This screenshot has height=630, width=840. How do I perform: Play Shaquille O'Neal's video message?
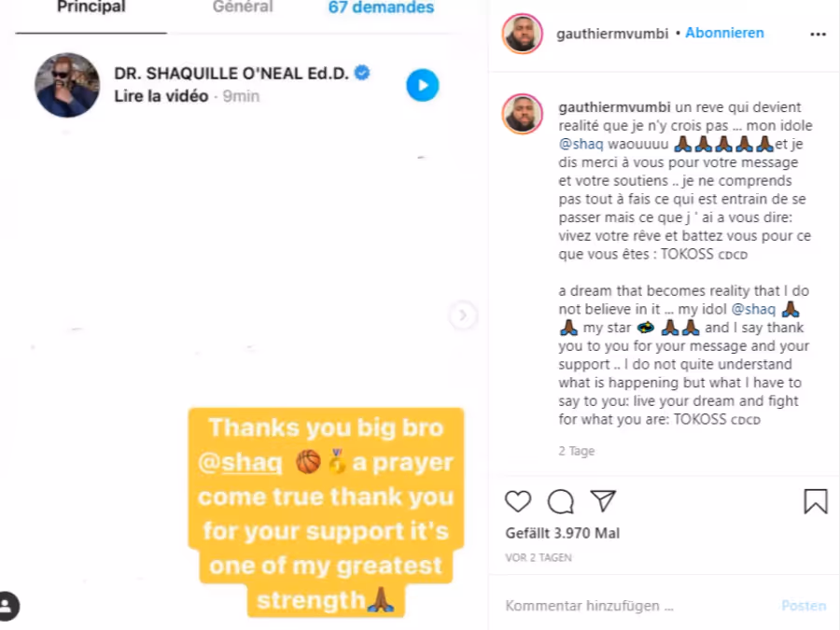tap(422, 85)
